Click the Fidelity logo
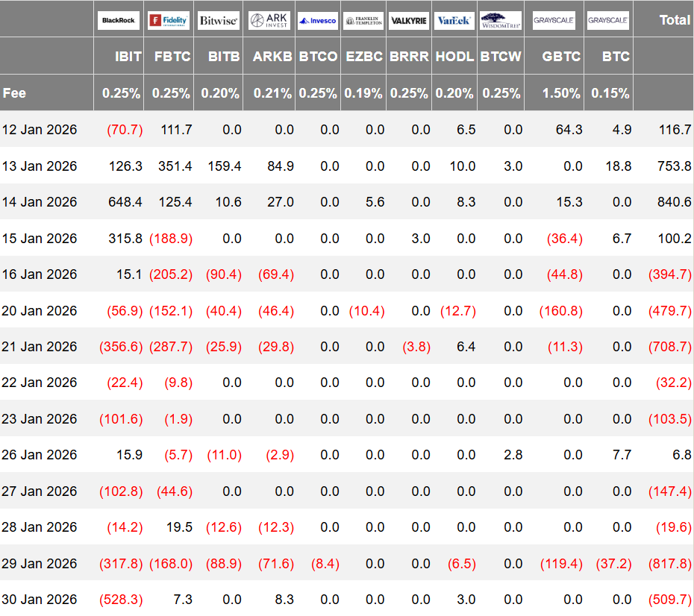 (x=169, y=20)
